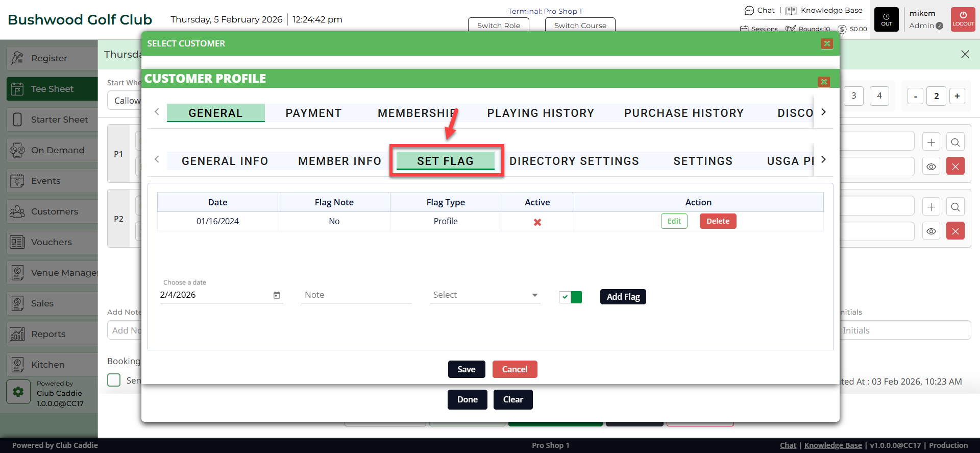Open the flag type Select dropdown

(x=485, y=295)
